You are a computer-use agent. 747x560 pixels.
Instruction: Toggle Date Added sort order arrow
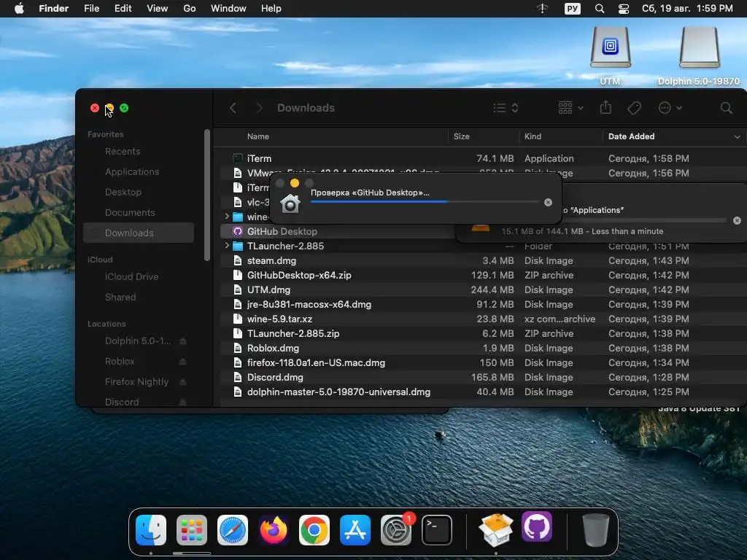click(737, 136)
